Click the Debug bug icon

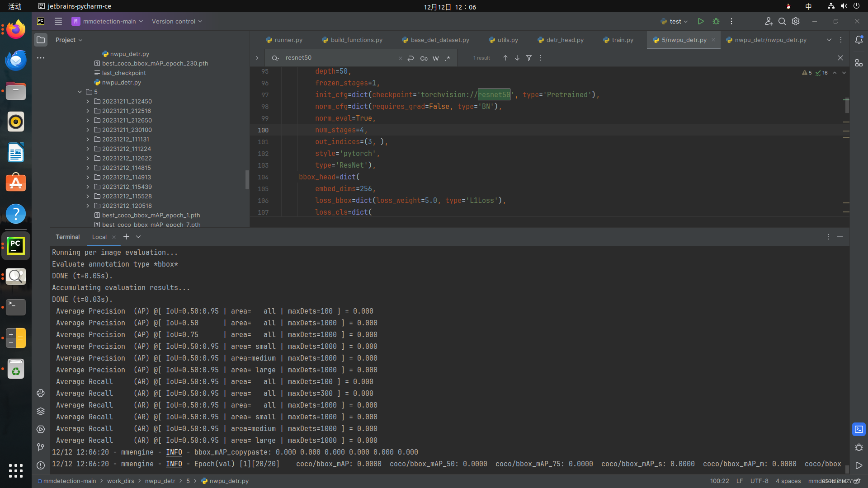click(x=716, y=21)
